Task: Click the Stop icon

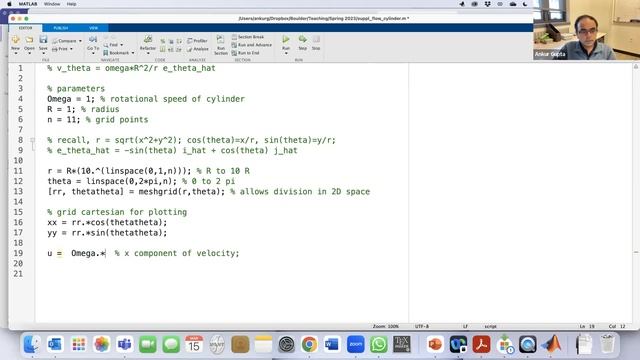Action: [x=316, y=40]
